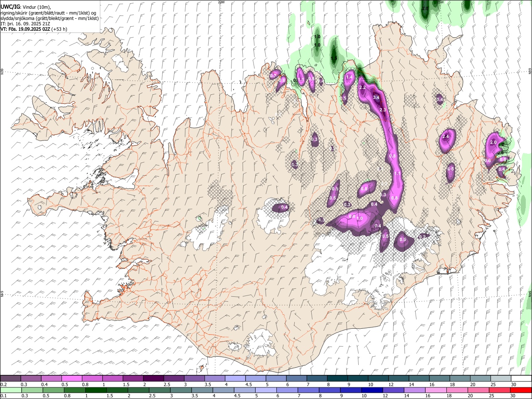Click the 1.4 snowfall value on map
The width and height of the screenshot is (532, 399).
pyautogui.click(x=349, y=77)
